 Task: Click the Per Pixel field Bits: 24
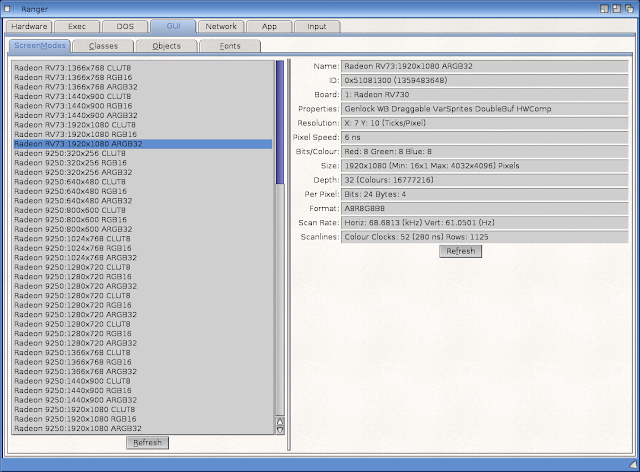pos(484,194)
